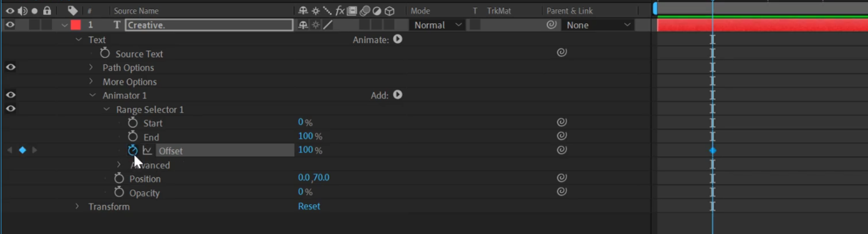Open the Animate flyout menu arrow
Image resolution: width=868 pixels, height=234 pixels.
(x=398, y=39)
